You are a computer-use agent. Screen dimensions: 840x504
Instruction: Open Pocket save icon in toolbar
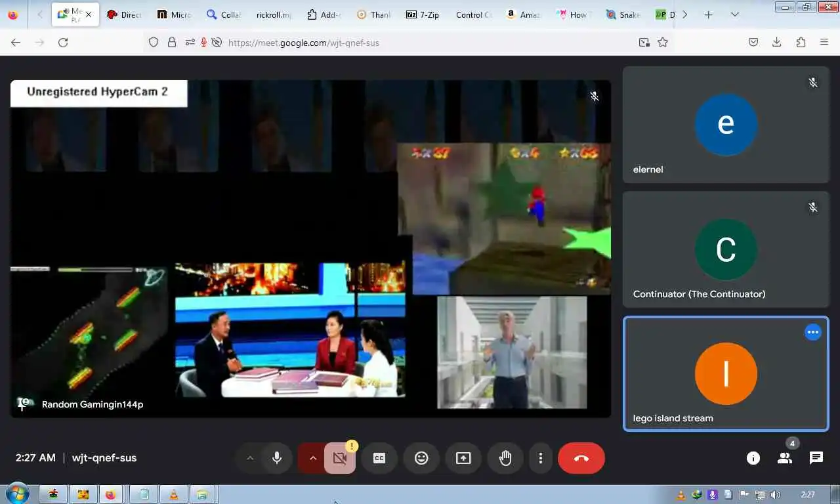click(x=753, y=42)
